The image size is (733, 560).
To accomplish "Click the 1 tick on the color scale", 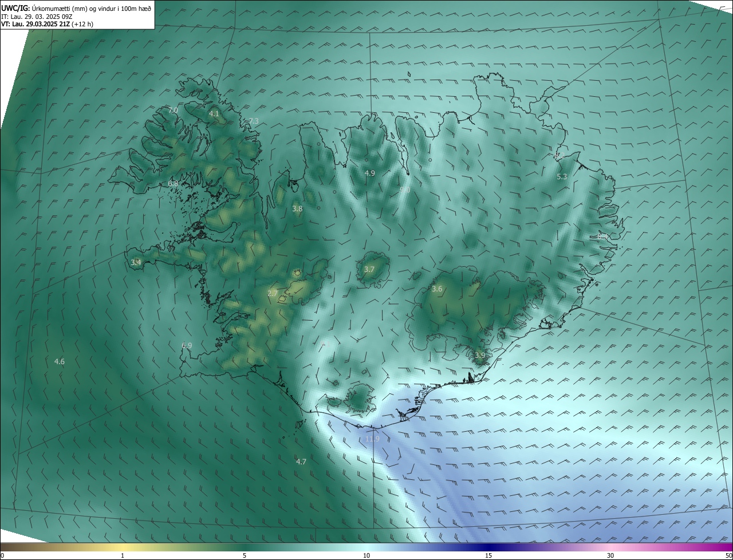I will pyautogui.click(x=123, y=555).
